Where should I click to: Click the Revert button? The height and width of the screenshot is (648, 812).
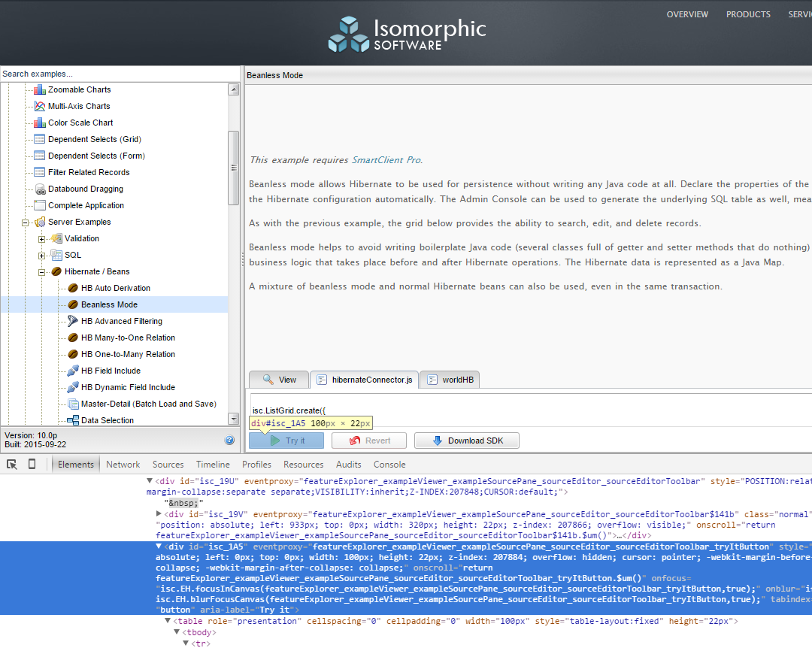click(369, 441)
